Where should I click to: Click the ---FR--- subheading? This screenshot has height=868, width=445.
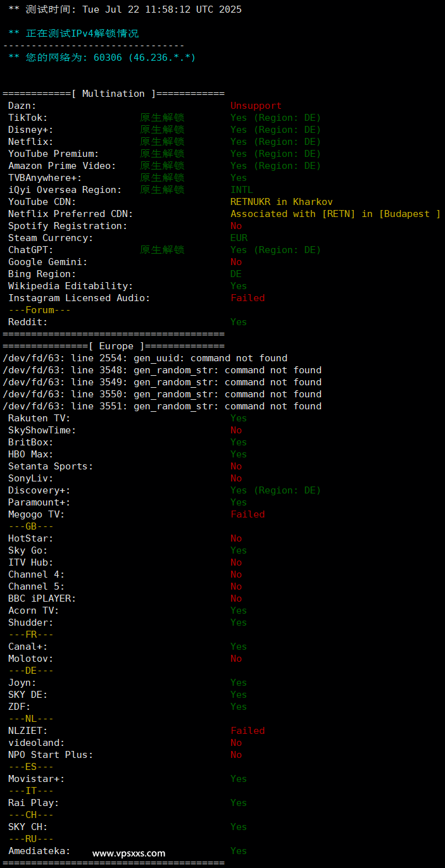tap(31, 635)
